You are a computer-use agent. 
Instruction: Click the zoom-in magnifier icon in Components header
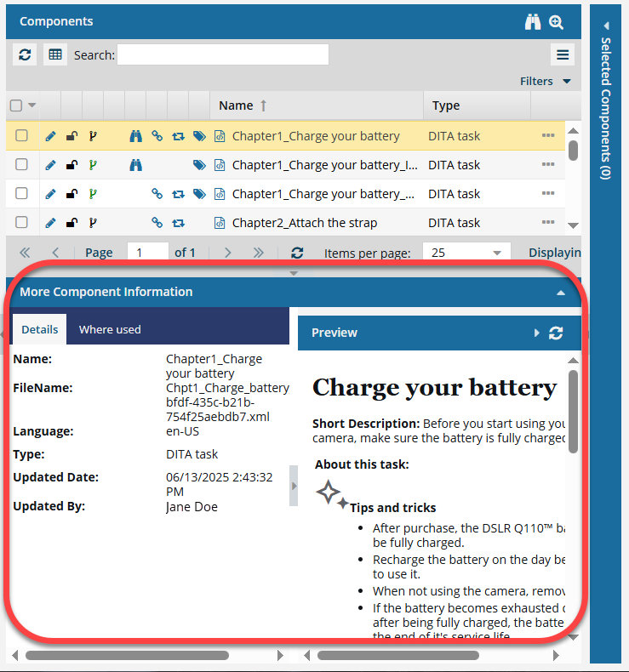tap(557, 22)
